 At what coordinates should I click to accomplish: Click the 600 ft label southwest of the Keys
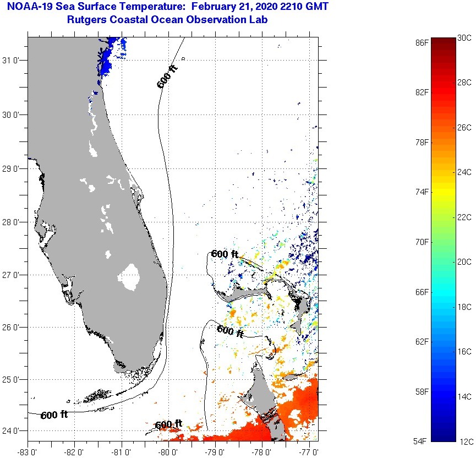tap(54, 415)
